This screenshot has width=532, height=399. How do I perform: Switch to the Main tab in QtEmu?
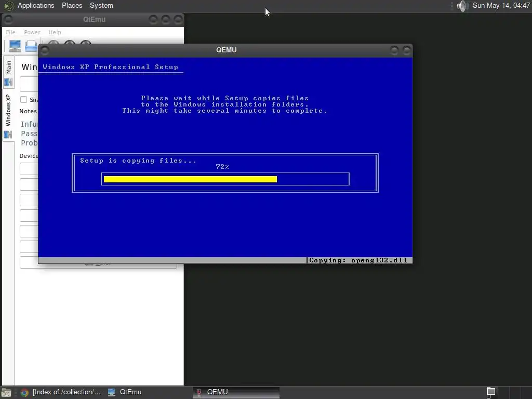[8, 73]
